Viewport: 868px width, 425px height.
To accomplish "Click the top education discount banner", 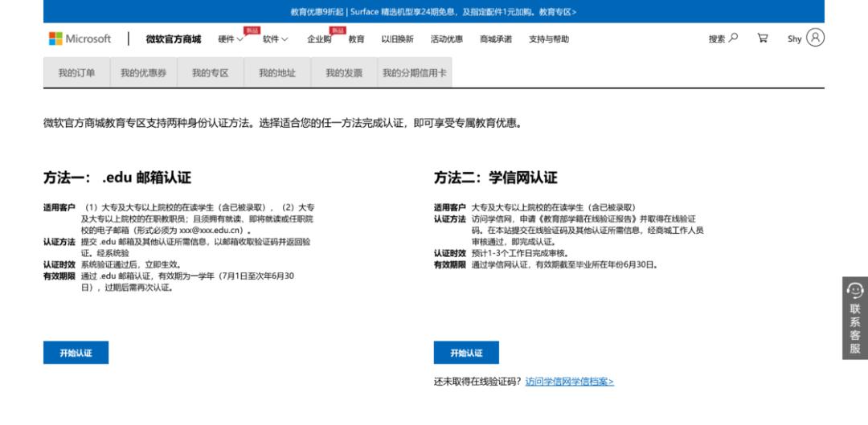I will (x=433, y=11).
